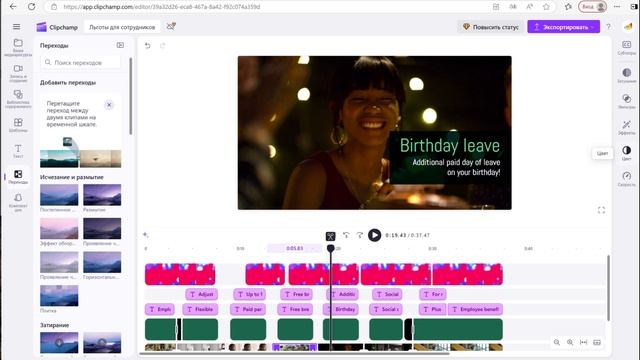Click the transitions panel vertical scrollbar
640x360 pixels.
coord(131,96)
